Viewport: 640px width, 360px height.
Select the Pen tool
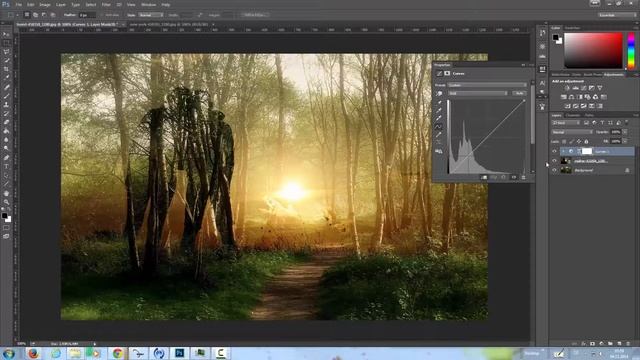pyautogui.click(x=6, y=158)
